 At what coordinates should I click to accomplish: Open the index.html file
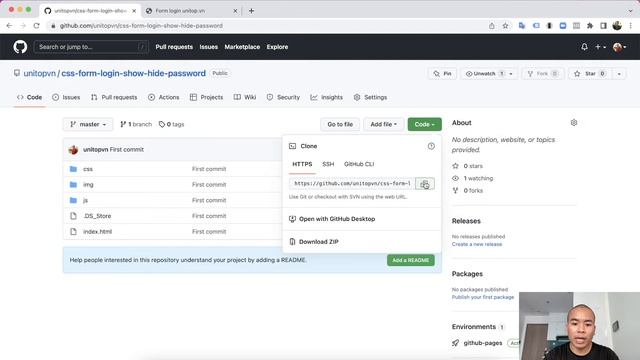98,231
